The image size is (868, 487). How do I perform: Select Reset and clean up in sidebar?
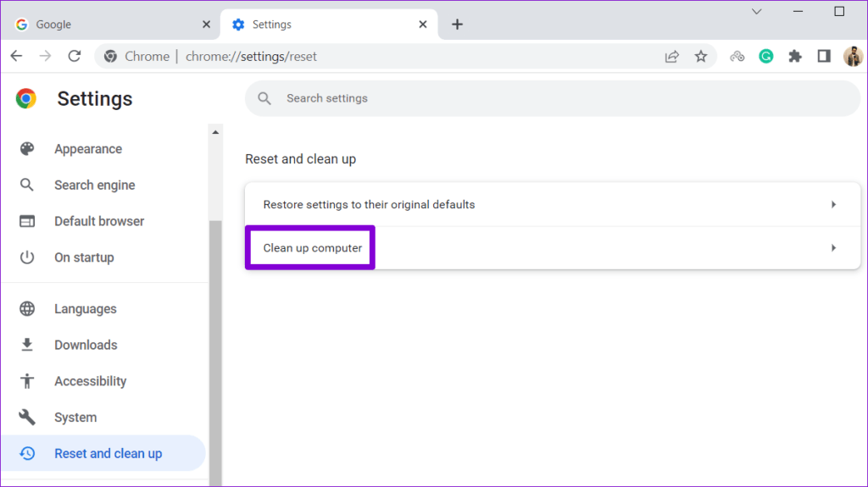[103, 453]
